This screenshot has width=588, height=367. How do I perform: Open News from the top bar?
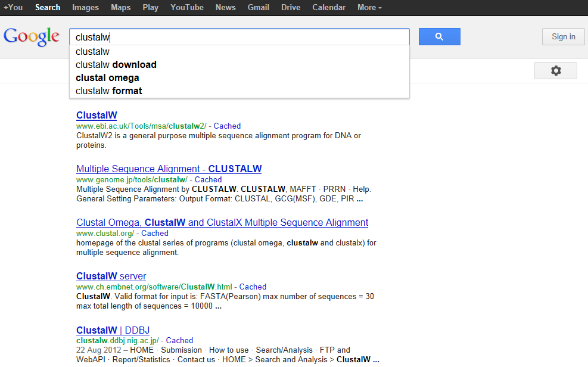pos(225,8)
